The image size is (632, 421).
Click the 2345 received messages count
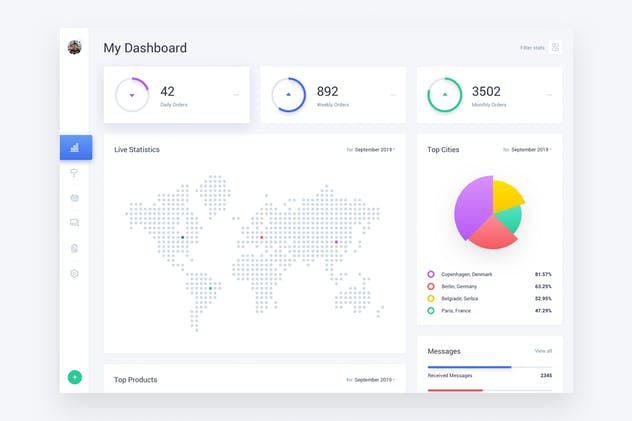(x=546, y=375)
